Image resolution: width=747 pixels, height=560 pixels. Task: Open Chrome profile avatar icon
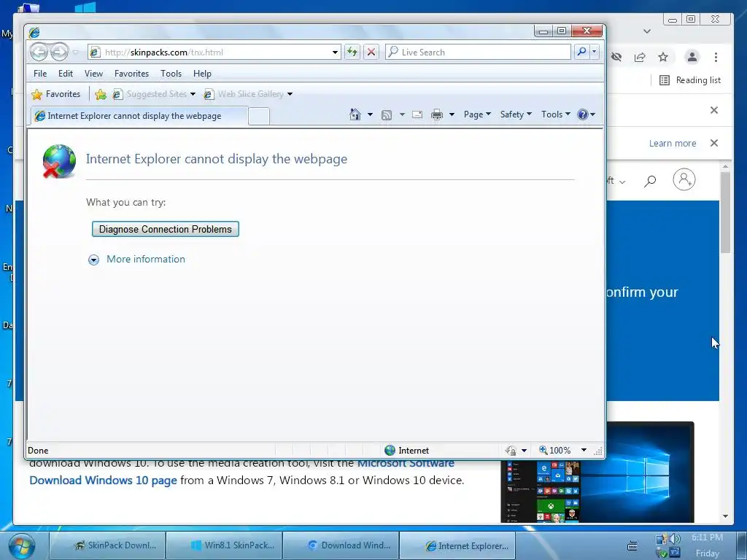tap(692, 57)
